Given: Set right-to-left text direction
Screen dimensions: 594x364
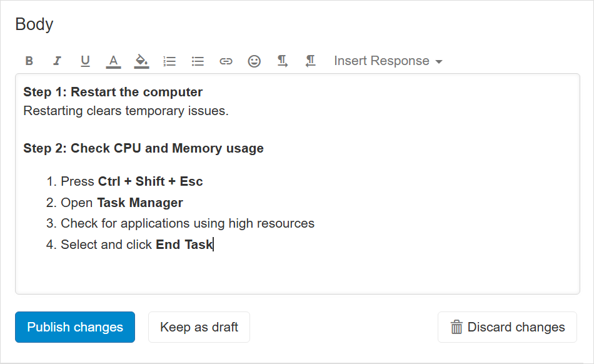Looking at the screenshot, I should [310, 61].
